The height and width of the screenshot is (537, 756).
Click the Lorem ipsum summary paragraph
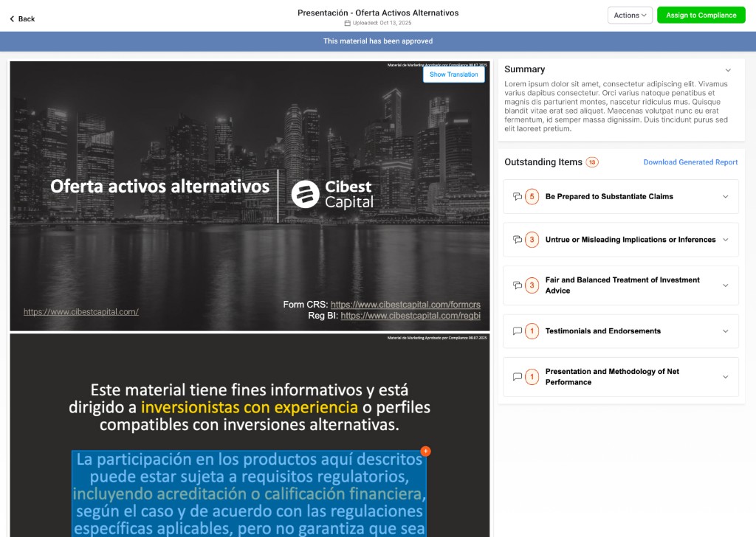(x=616, y=106)
